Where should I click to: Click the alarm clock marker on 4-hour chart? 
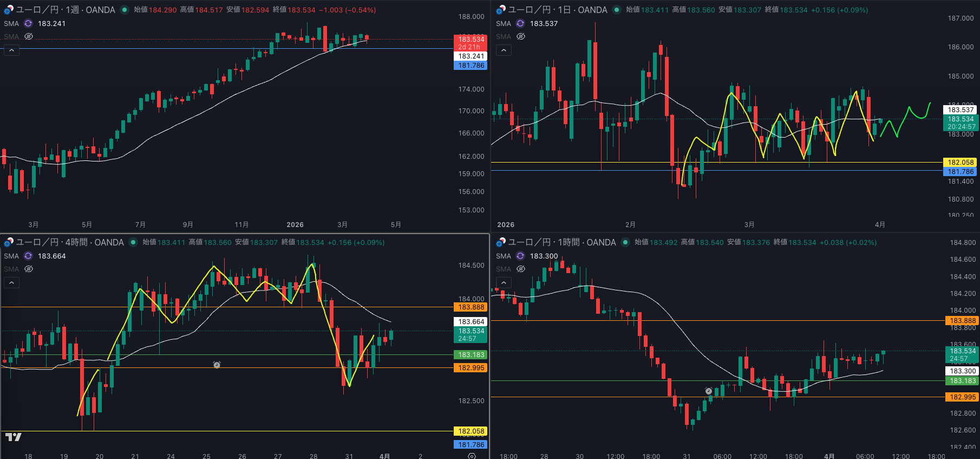coord(217,365)
